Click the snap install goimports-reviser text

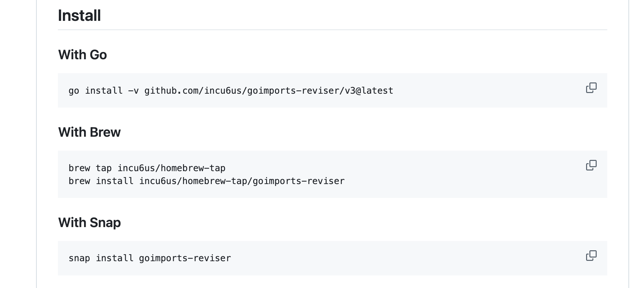(x=150, y=258)
